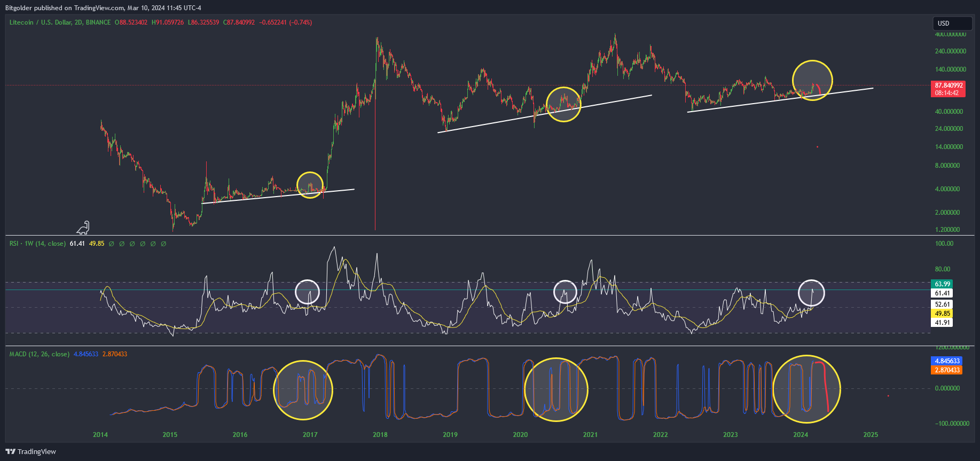This screenshot has width=980, height=461.
Task: Click the open value O88.523402
Action: coord(131,22)
